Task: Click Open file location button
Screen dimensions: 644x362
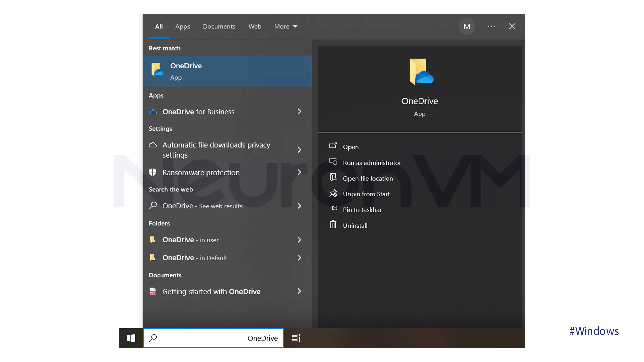Action: [368, 178]
